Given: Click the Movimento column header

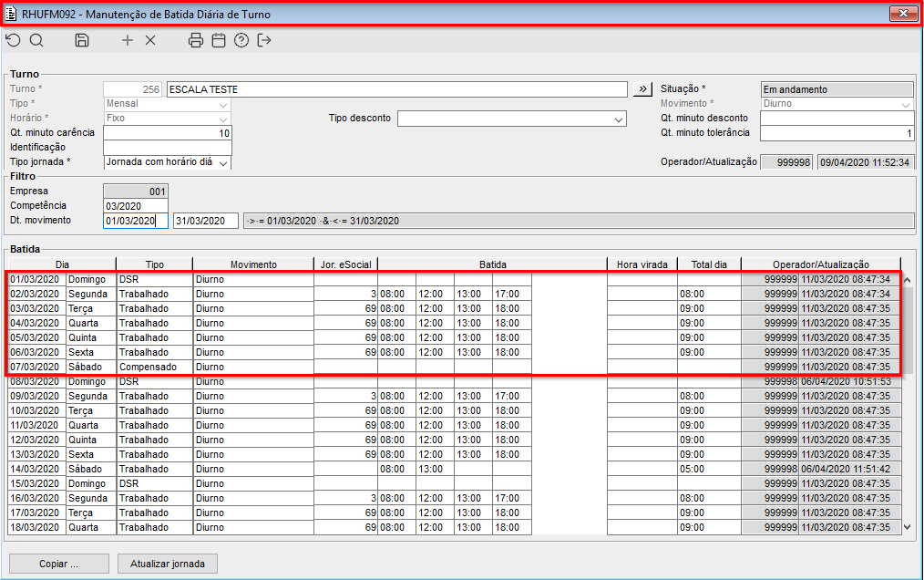Looking at the screenshot, I should pyautogui.click(x=253, y=264).
